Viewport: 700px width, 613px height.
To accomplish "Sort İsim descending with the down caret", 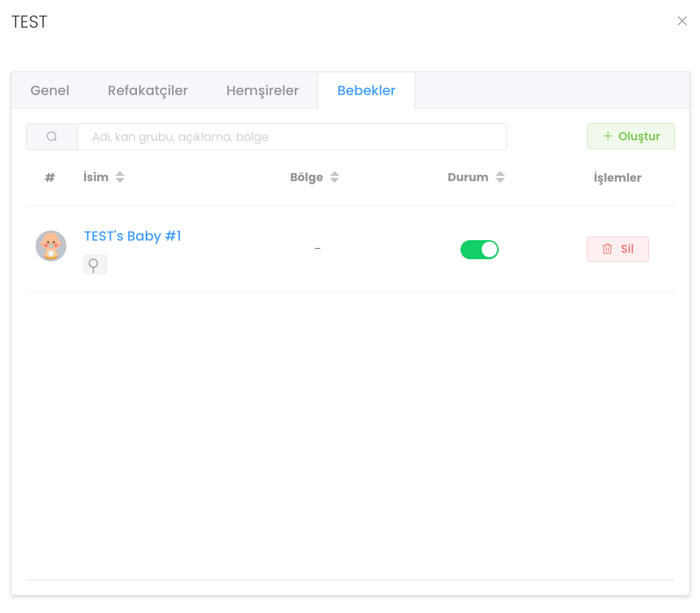I will 120,181.
